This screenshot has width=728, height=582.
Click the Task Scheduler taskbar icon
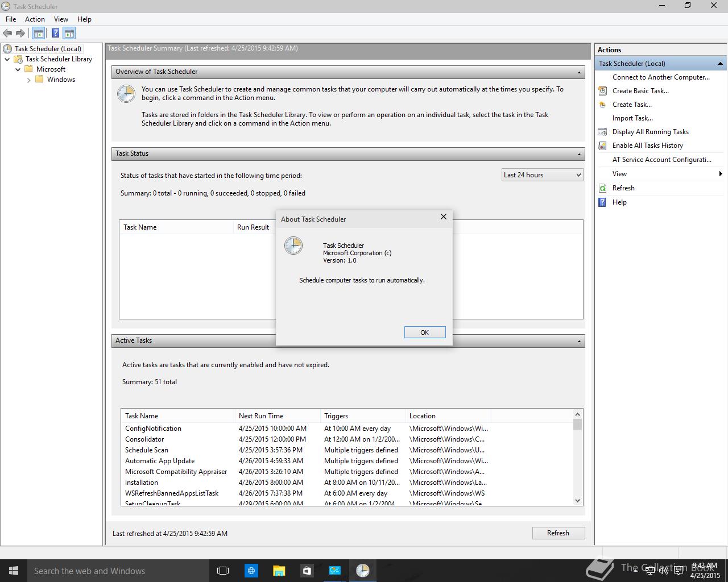click(x=362, y=571)
